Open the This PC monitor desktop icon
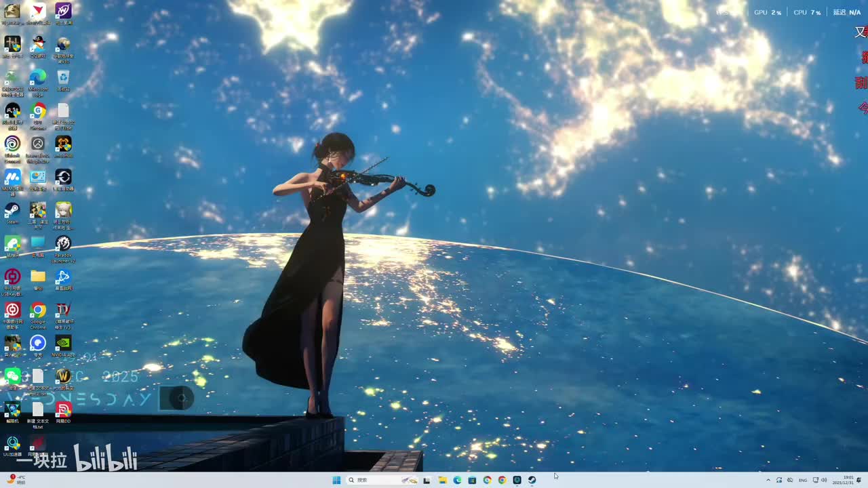The image size is (868, 488). (38, 245)
